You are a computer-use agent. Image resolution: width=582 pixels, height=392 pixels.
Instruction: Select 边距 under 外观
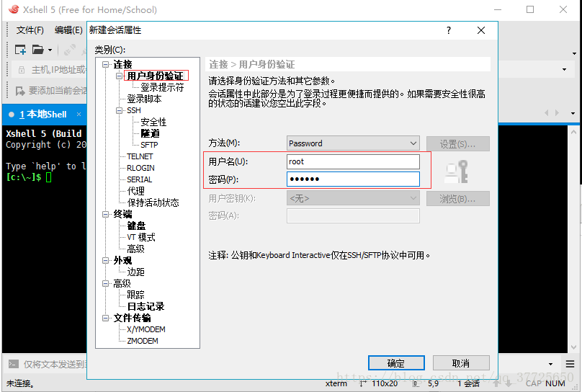(136, 272)
